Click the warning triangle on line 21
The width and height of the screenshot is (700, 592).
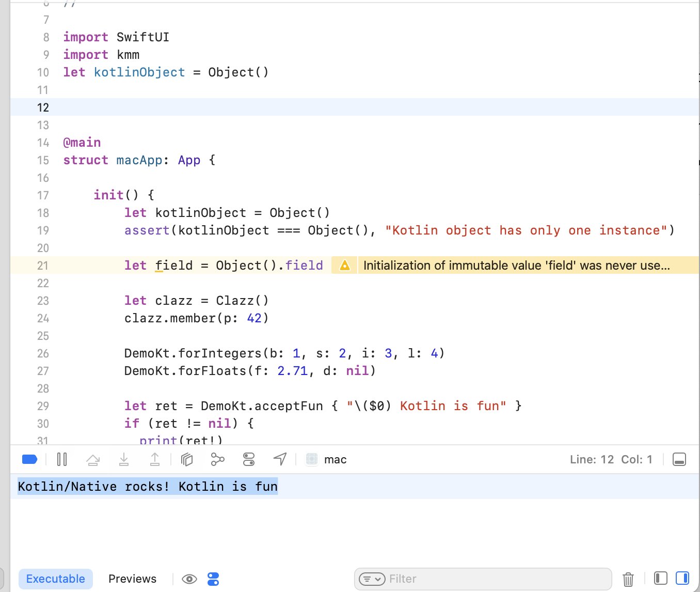click(x=344, y=265)
